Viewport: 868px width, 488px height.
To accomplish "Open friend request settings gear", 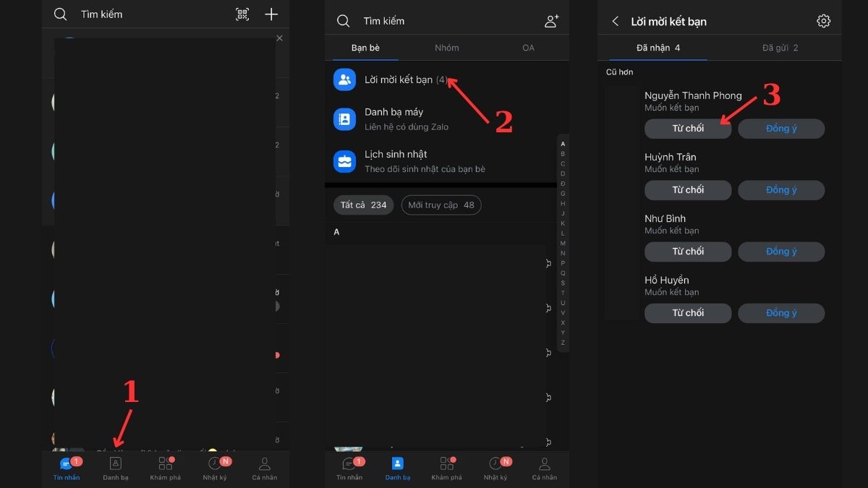I will (x=823, y=21).
